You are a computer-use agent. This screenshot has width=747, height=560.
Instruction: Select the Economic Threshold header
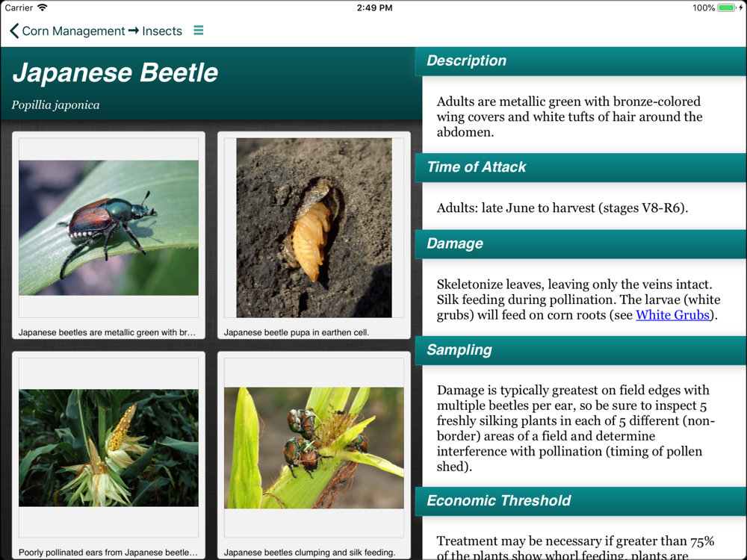(581, 501)
